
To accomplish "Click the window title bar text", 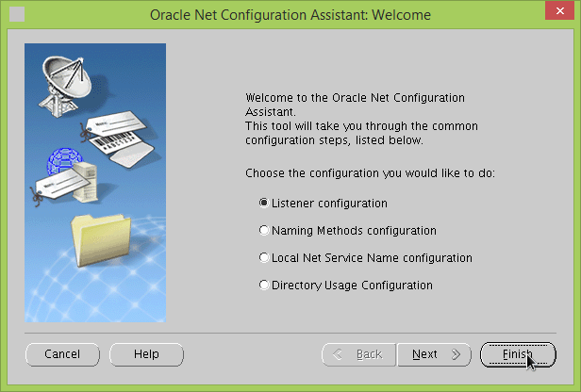I will [x=290, y=14].
